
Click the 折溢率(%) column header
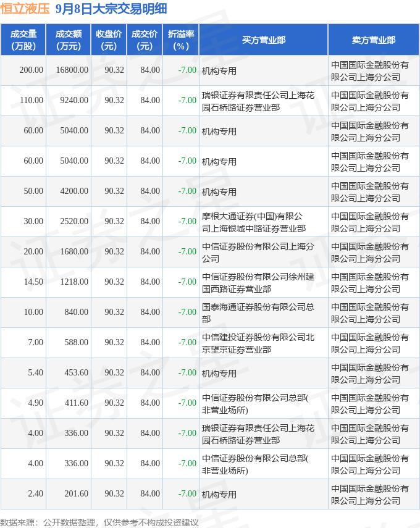(x=181, y=40)
